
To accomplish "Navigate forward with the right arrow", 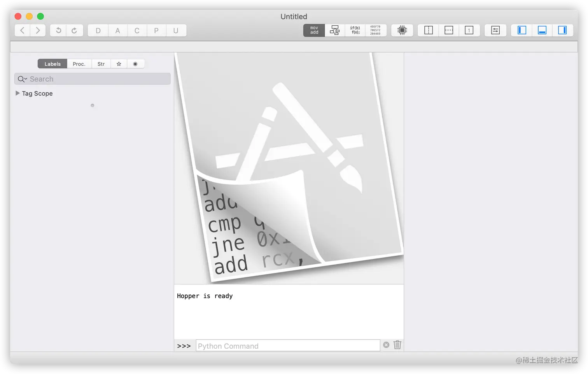I will point(38,30).
